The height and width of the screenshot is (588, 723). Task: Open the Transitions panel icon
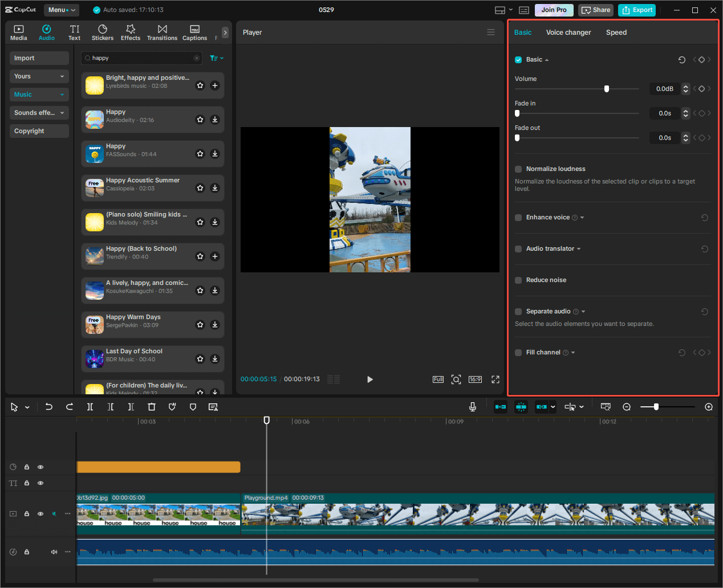(x=162, y=32)
